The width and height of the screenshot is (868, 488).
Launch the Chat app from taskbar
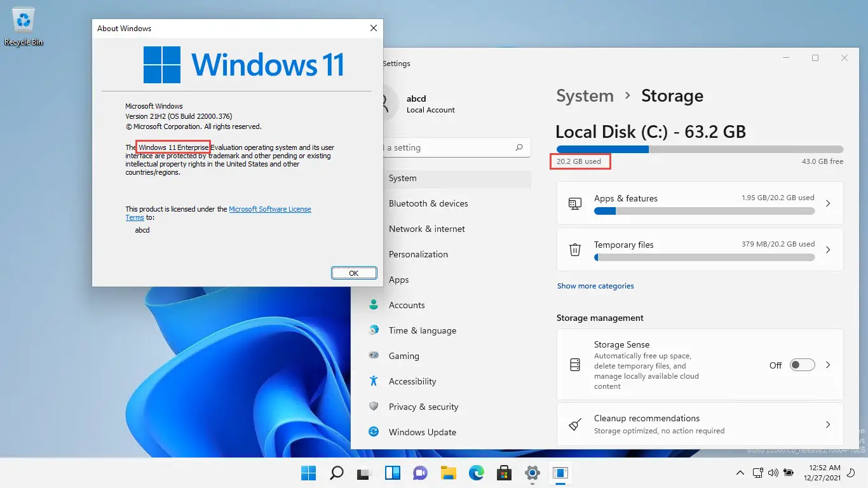tap(420, 473)
